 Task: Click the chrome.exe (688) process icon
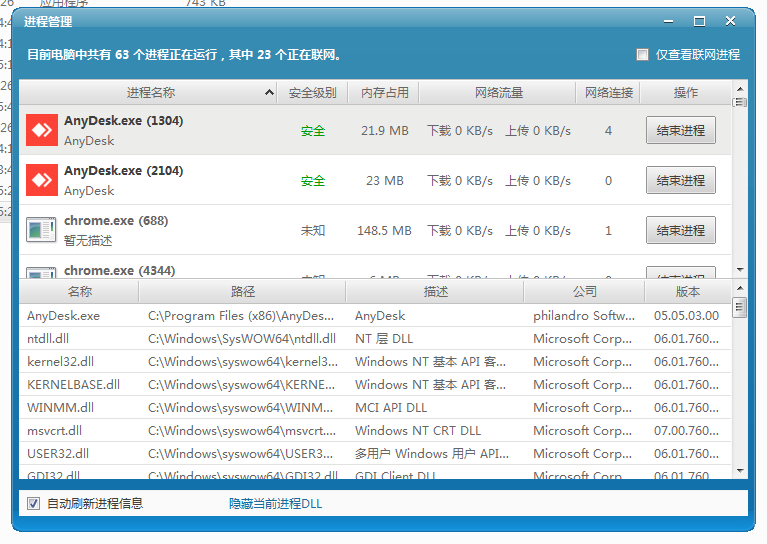click(42, 230)
